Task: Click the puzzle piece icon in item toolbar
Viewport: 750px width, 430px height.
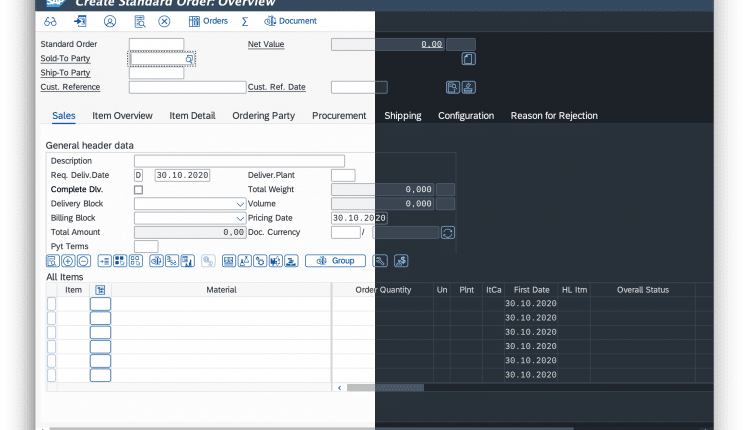Action: tap(276, 261)
